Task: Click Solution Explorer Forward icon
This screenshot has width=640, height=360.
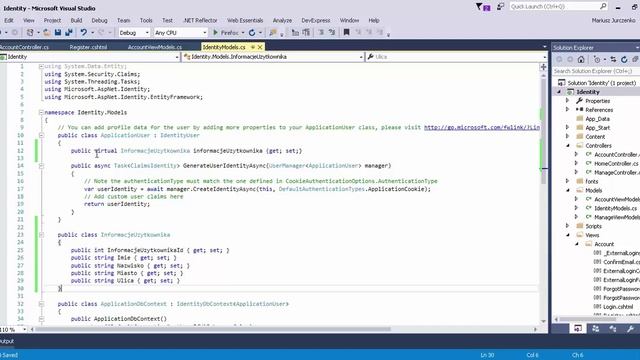Action: pyautogui.click(x=570, y=60)
